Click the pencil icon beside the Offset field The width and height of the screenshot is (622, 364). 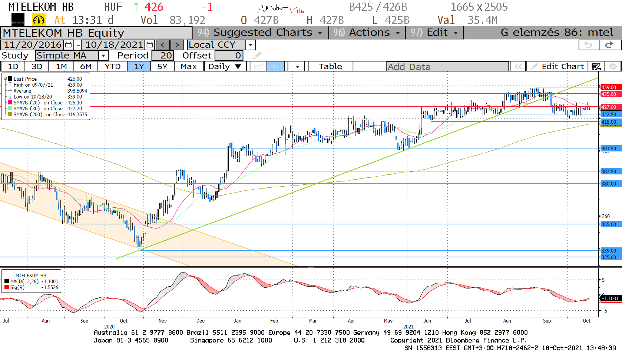click(x=257, y=56)
